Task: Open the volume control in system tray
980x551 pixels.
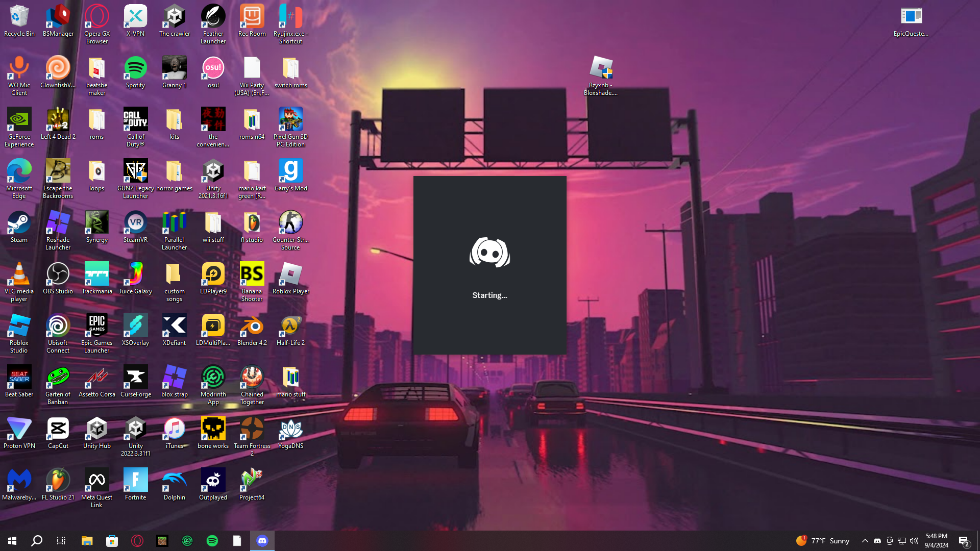Action: click(914, 541)
